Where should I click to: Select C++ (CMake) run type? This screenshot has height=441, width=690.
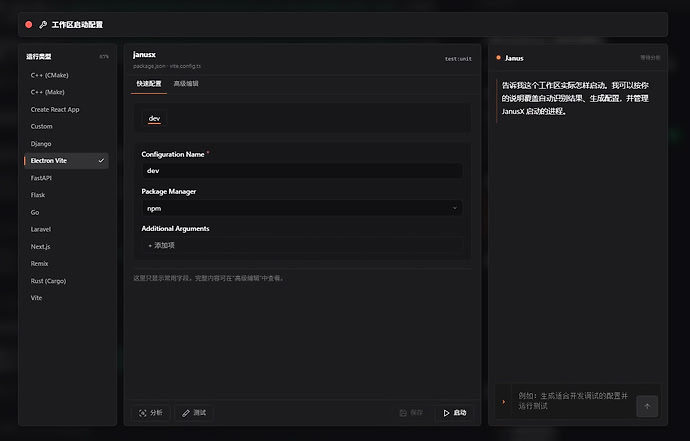[66, 75]
